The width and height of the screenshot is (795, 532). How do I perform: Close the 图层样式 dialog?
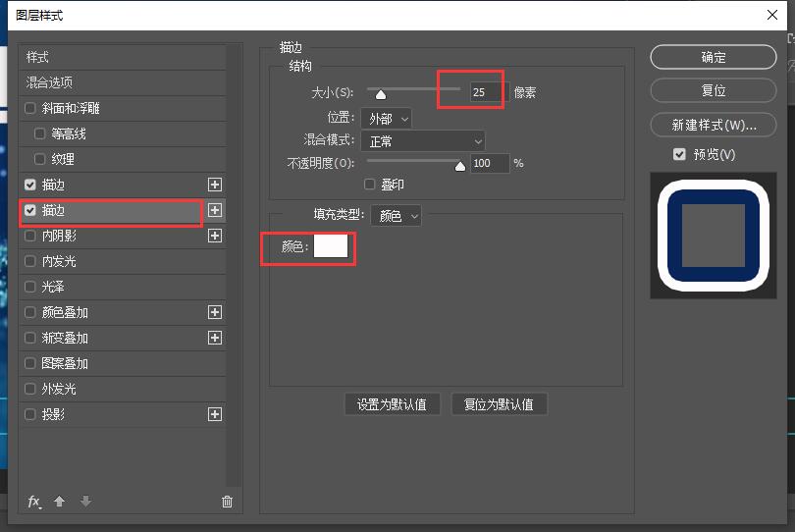pos(772,15)
